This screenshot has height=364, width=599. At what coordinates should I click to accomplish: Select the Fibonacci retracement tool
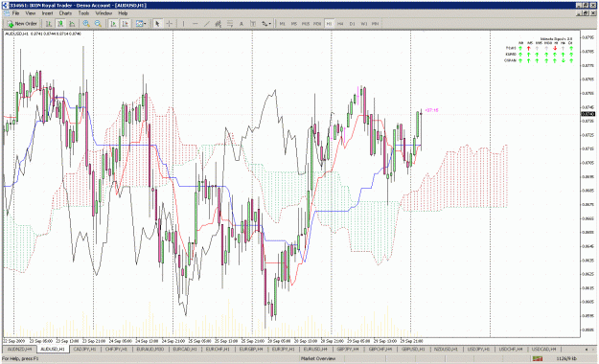point(230,24)
